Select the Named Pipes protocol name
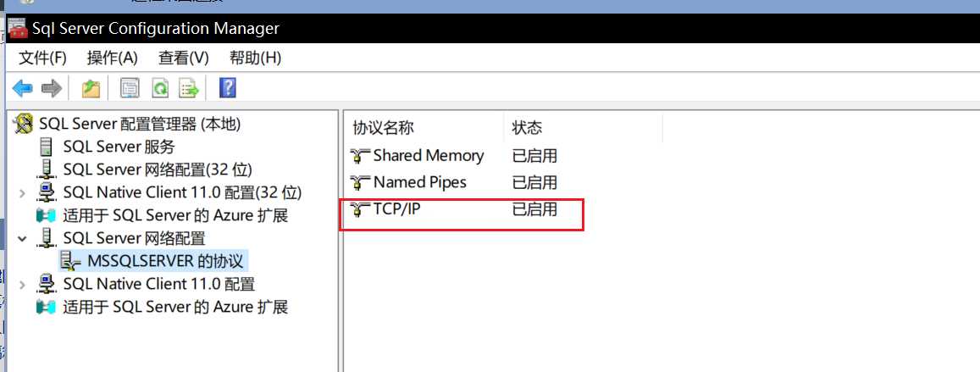This screenshot has width=980, height=372. (x=419, y=182)
